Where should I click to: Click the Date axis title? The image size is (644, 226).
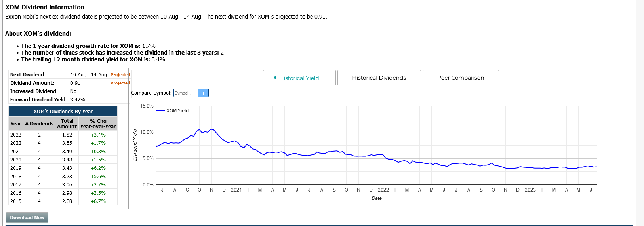tap(377, 198)
